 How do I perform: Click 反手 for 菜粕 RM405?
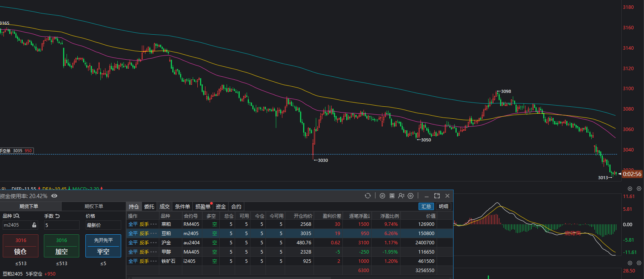[x=144, y=224]
